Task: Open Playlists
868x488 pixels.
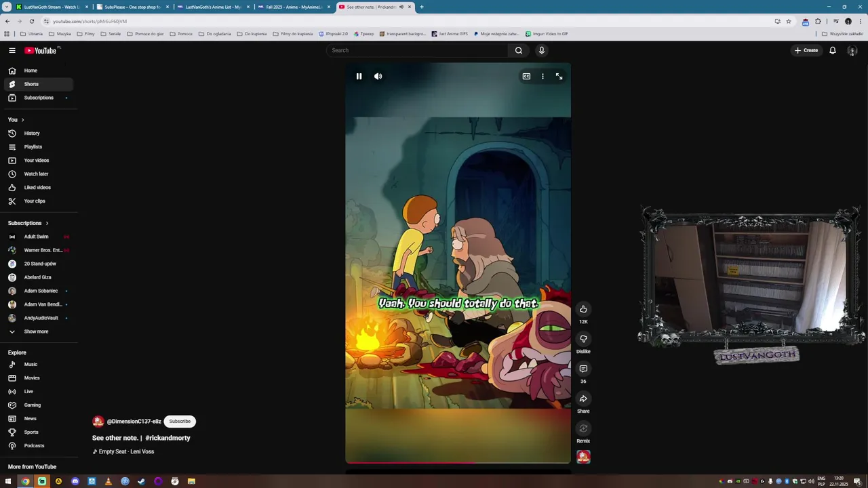Action: (x=39, y=147)
